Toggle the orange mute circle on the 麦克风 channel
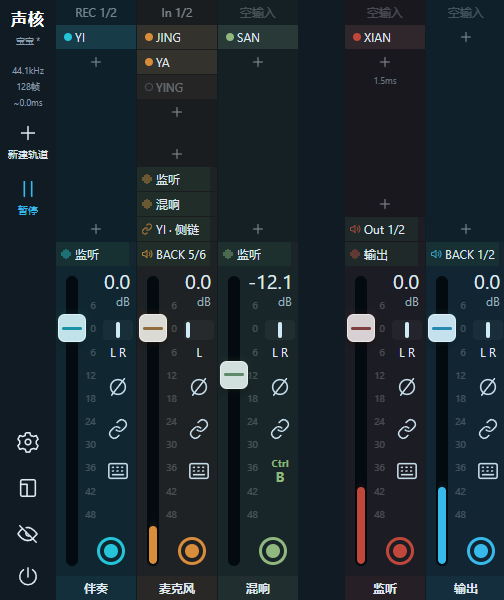 [x=192, y=551]
